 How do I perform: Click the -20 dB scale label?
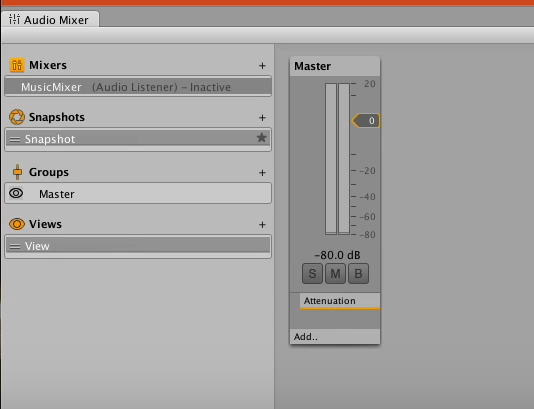pos(367,171)
